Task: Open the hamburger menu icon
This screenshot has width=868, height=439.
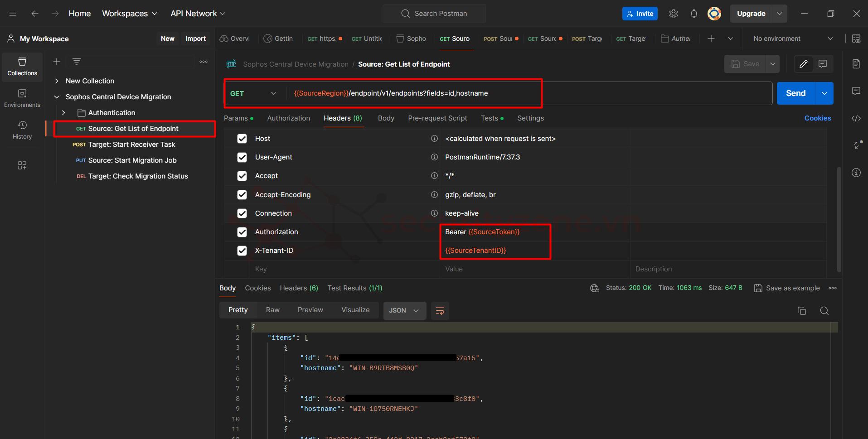Action: (13, 14)
